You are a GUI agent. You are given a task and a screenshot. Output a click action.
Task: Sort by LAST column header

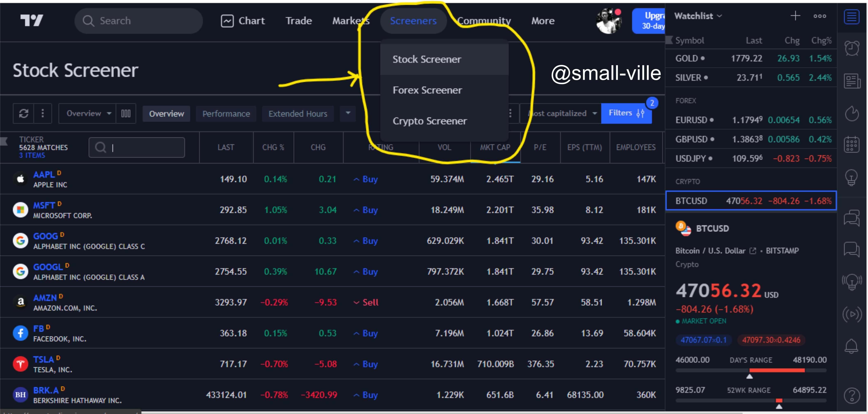226,148
